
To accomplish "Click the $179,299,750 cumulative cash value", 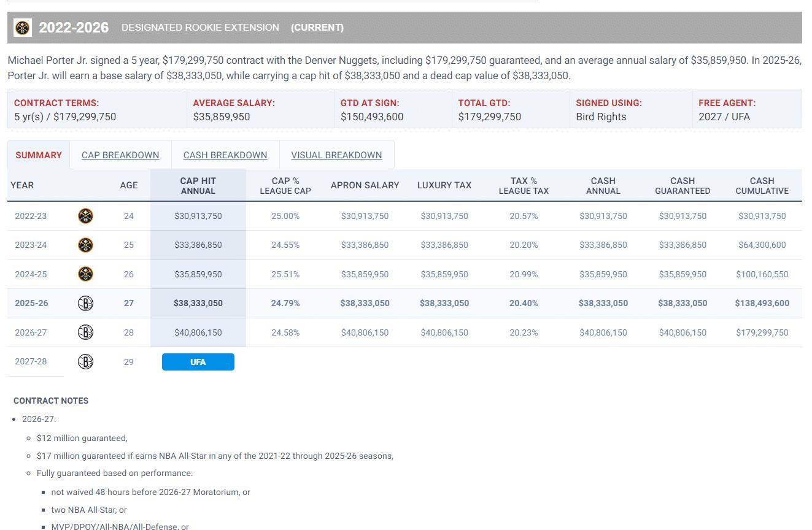I will click(762, 332).
